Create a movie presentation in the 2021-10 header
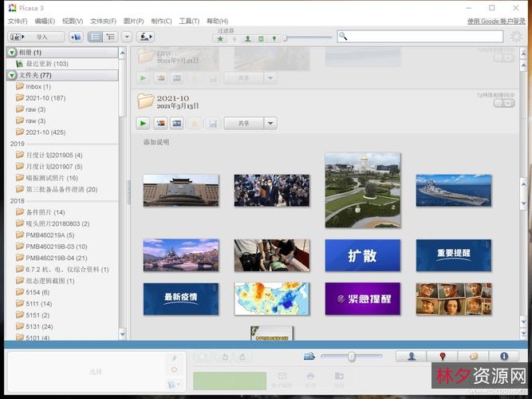The width and height of the screenshot is (532, 399). [177, 123]
